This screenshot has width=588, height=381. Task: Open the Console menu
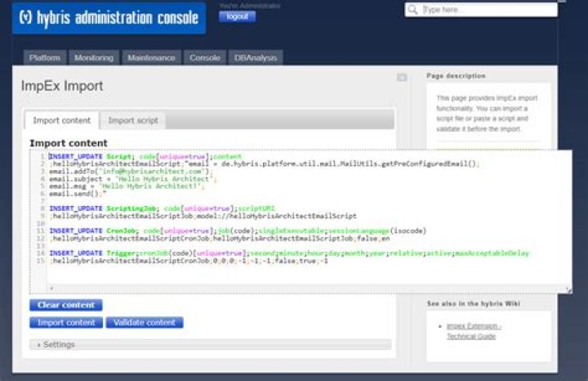click(205, 58)
